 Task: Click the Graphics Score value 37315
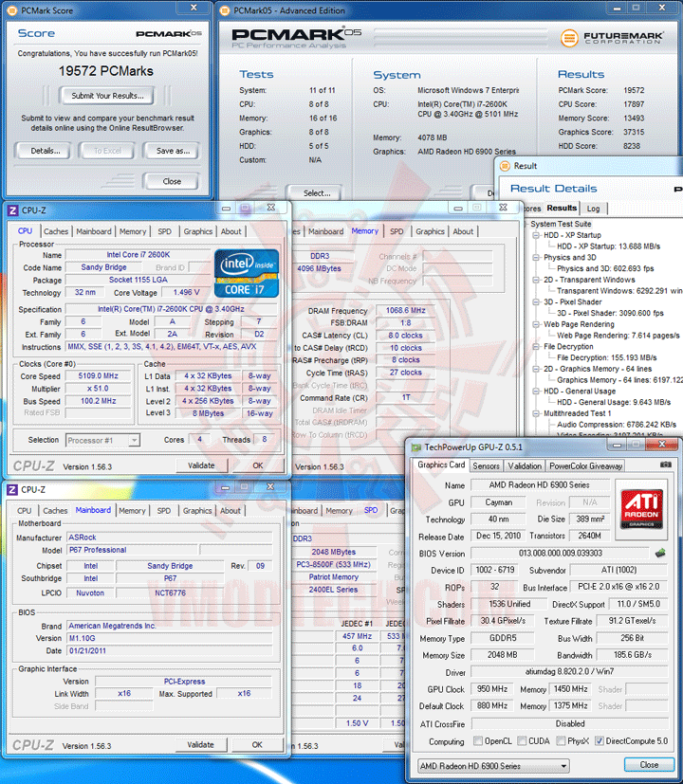[x=634, y=132]
